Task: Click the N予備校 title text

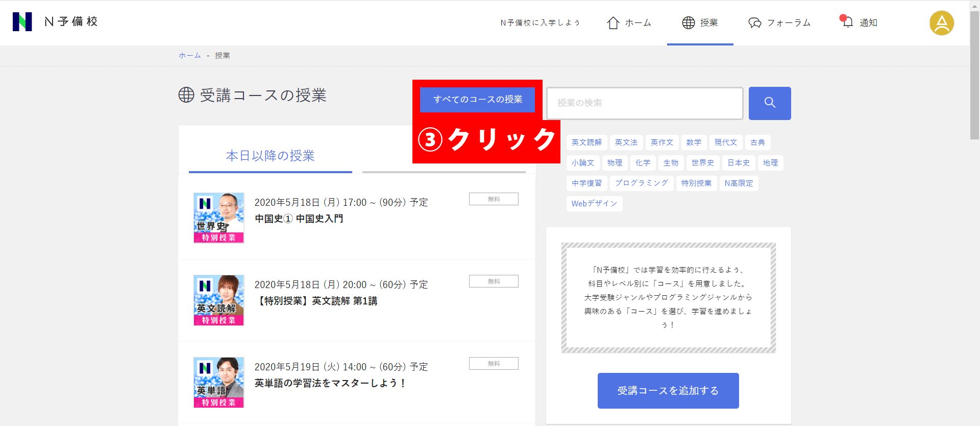Action: (x=71, y=22)
